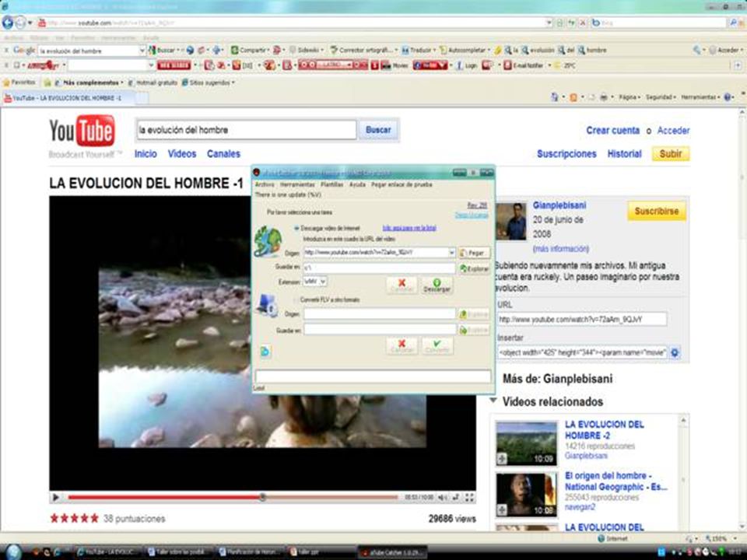Open 'LA EVOLUCION DEL HOMBRE -2' thumbnail
Viewport: 747px width, 560px height.
tap(527, 443)
